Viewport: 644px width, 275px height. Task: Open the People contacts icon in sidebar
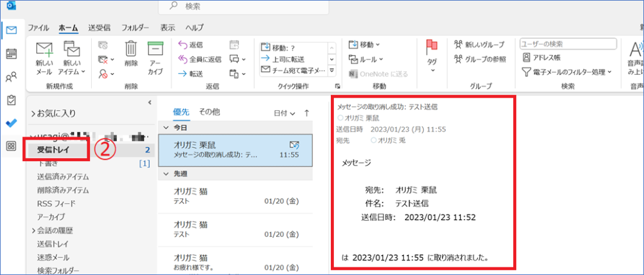coord(11,77)
